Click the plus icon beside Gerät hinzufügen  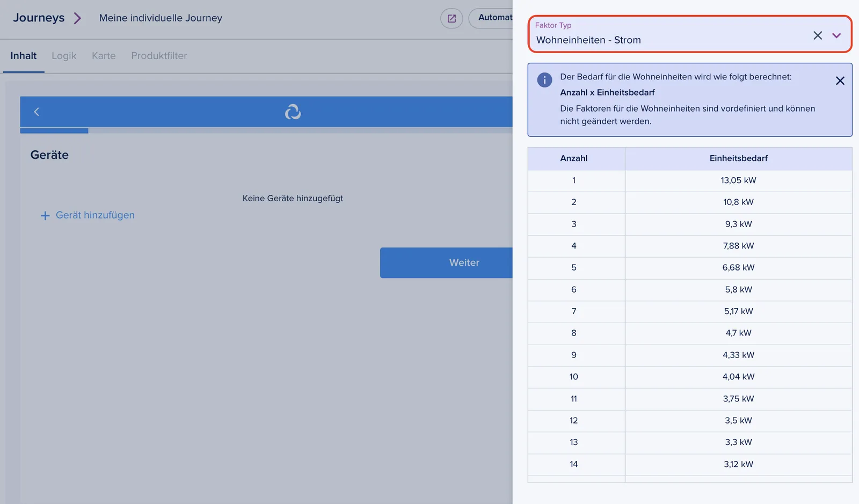pos(45,215)
